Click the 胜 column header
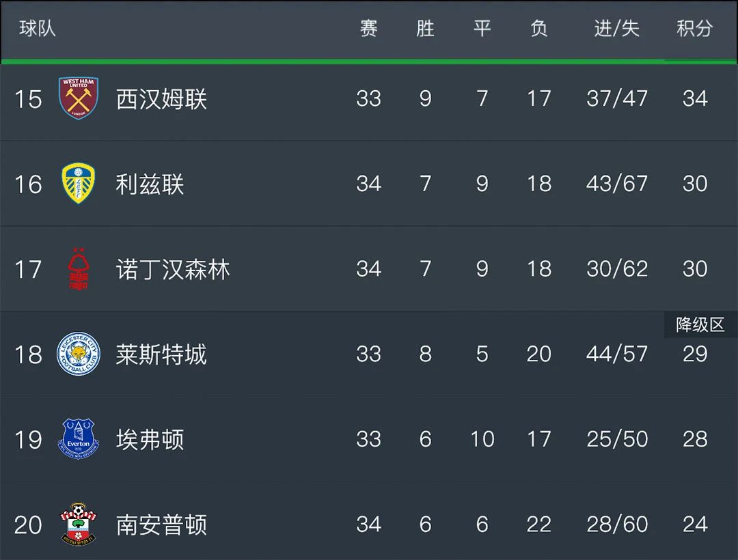The image size is (738, 560). coord(425,29)
